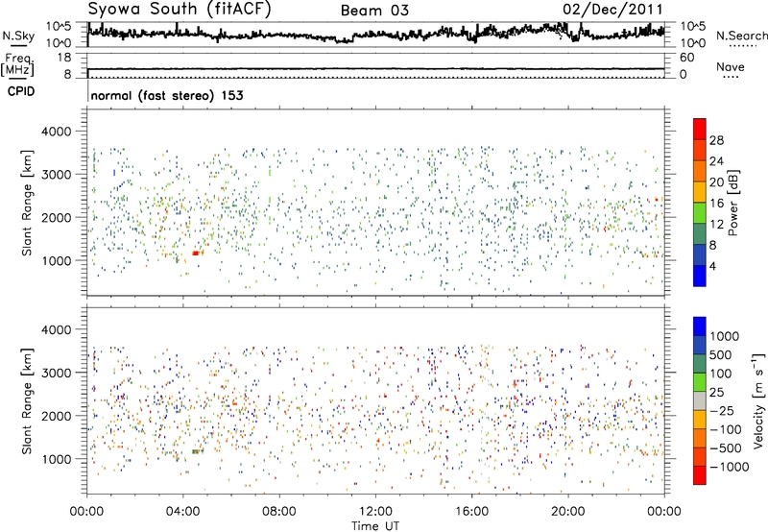
Task: Click the 'normal (fast stereo) 153' text
Action: click(x=167, y=95)
